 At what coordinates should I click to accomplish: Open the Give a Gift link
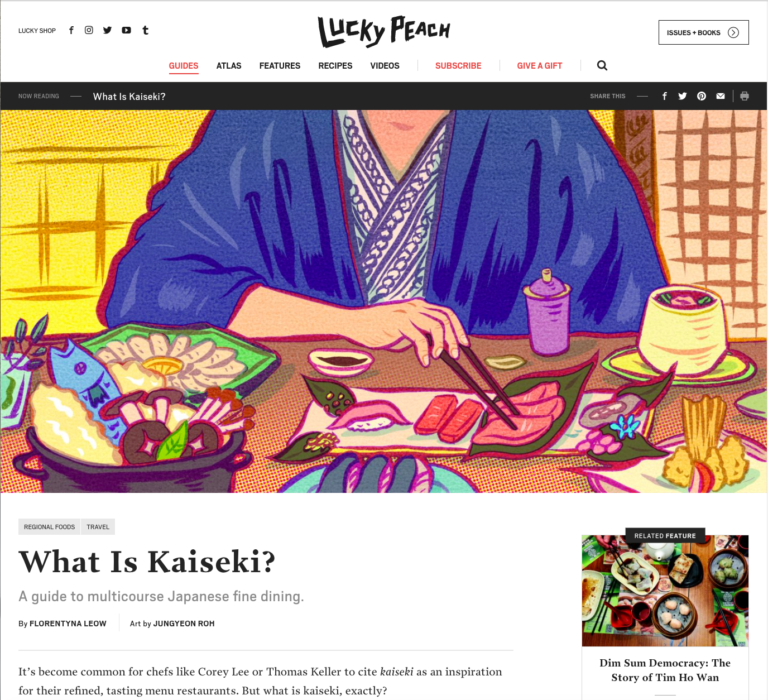pyautogui.click(x=540, y=66)
